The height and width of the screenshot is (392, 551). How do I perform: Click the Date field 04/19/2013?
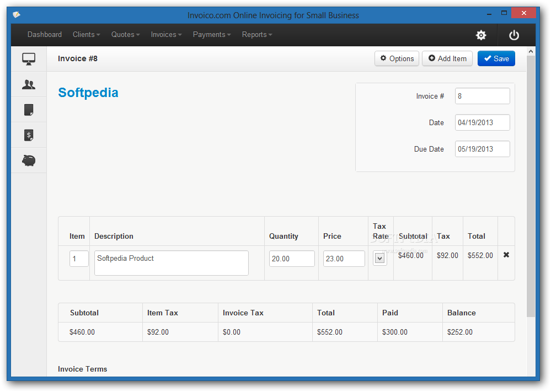[482, 122]
